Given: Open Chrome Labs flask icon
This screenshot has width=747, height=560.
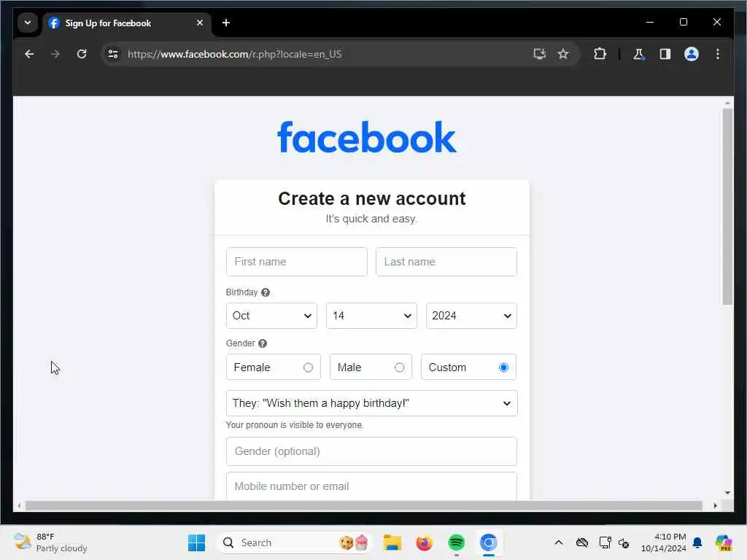Looking at the screenshot, I should click(x=638, y=54).
